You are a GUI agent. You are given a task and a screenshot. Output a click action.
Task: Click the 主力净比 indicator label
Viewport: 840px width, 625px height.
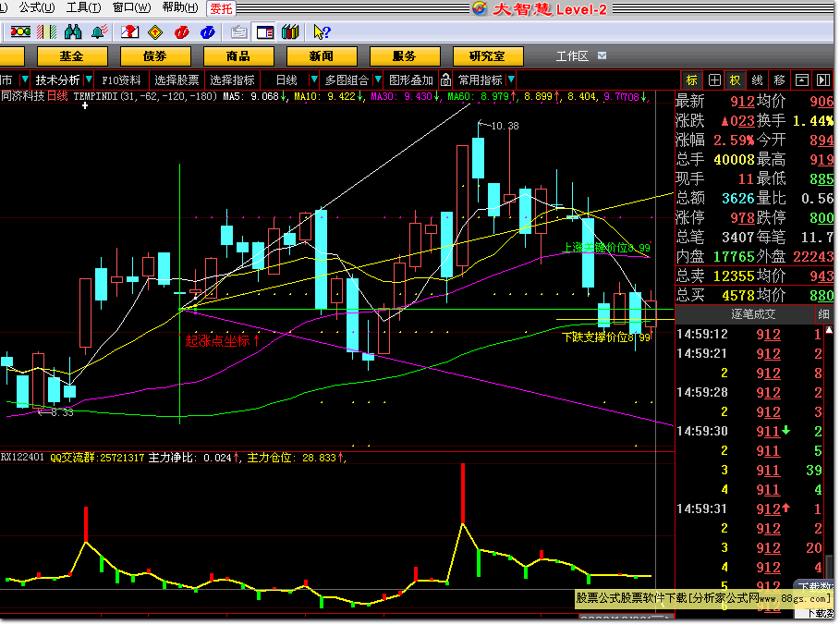click(172, 458)
